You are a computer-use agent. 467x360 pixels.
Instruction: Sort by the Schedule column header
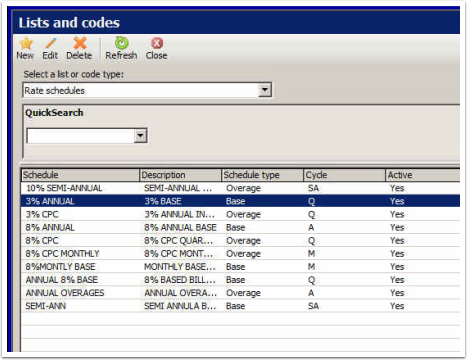tap(80, 175)
